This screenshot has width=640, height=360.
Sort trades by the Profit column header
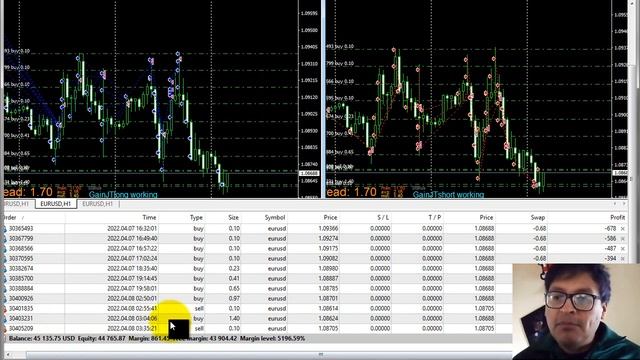[618, 218]
